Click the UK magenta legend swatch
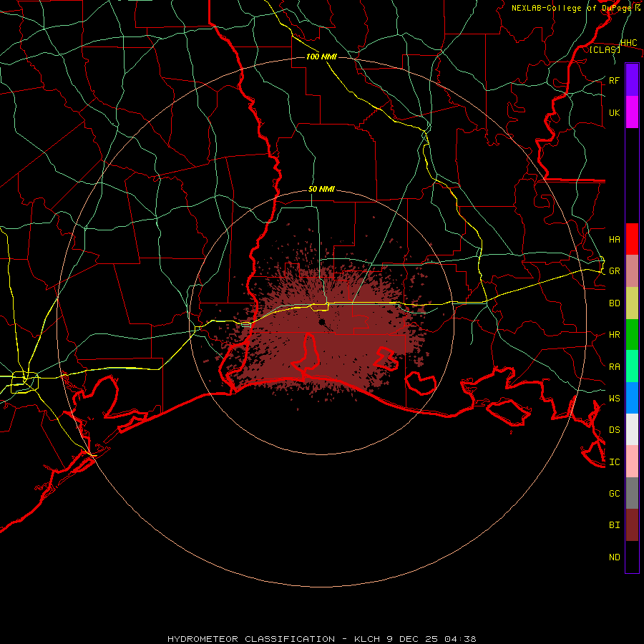Screen dimensions: 644x644 tap(632, 112)
